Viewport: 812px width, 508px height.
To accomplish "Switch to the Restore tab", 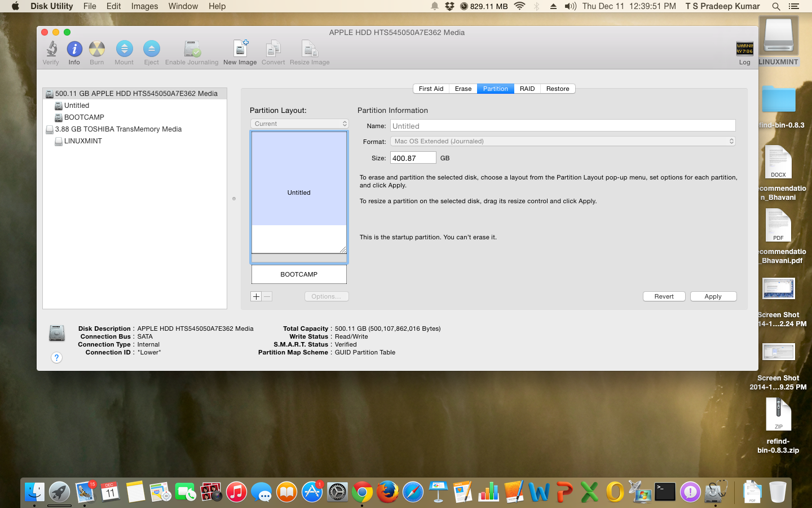I will click(x=558, y=89).
